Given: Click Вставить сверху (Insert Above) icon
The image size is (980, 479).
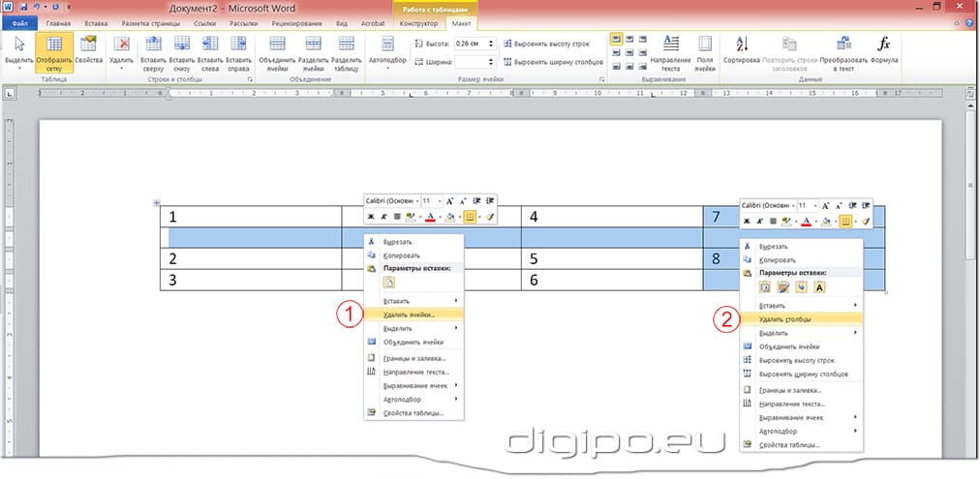Looking at the screenshot, I should pyautogui.click(x=153, y=49).
